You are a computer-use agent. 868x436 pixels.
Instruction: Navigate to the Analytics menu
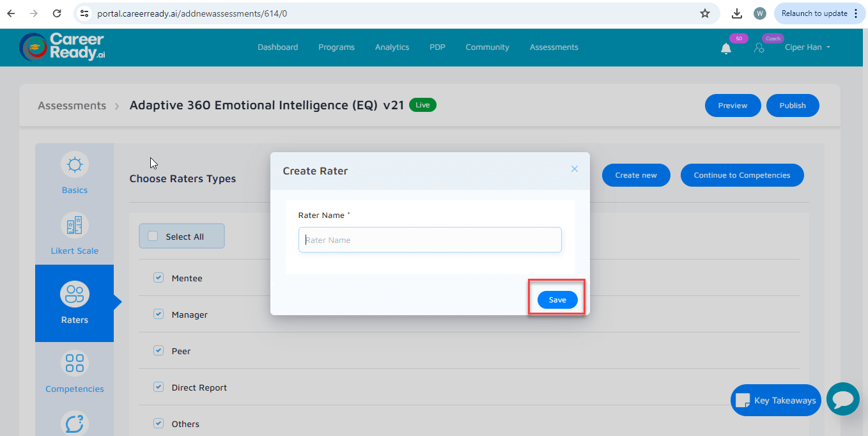pos(392,47)
